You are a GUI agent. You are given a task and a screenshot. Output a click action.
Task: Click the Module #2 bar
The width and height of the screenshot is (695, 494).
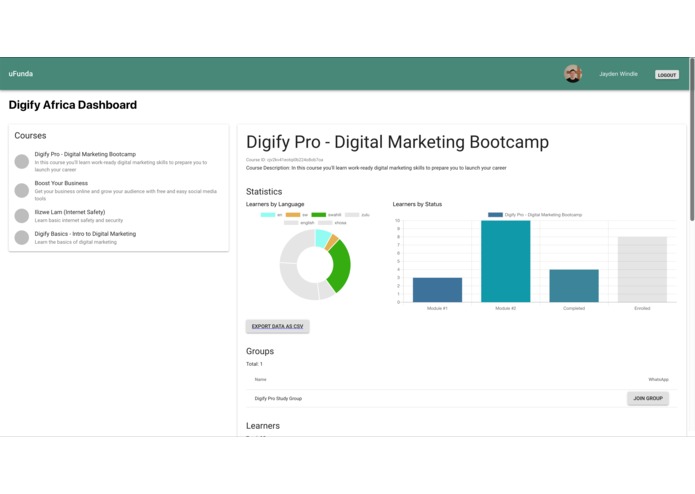pos(505,261)
